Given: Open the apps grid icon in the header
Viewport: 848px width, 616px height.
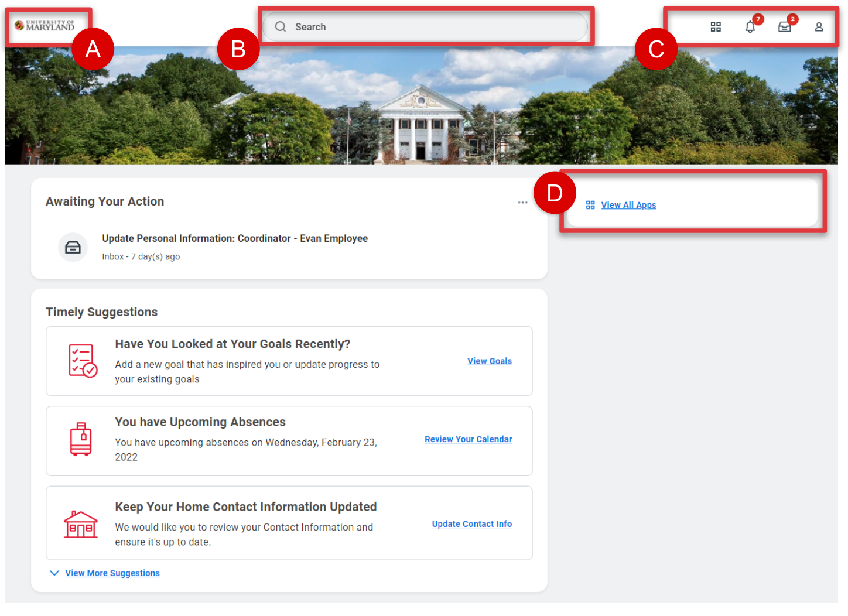Looking at the screenshot, I should click(x=716, y=26).
